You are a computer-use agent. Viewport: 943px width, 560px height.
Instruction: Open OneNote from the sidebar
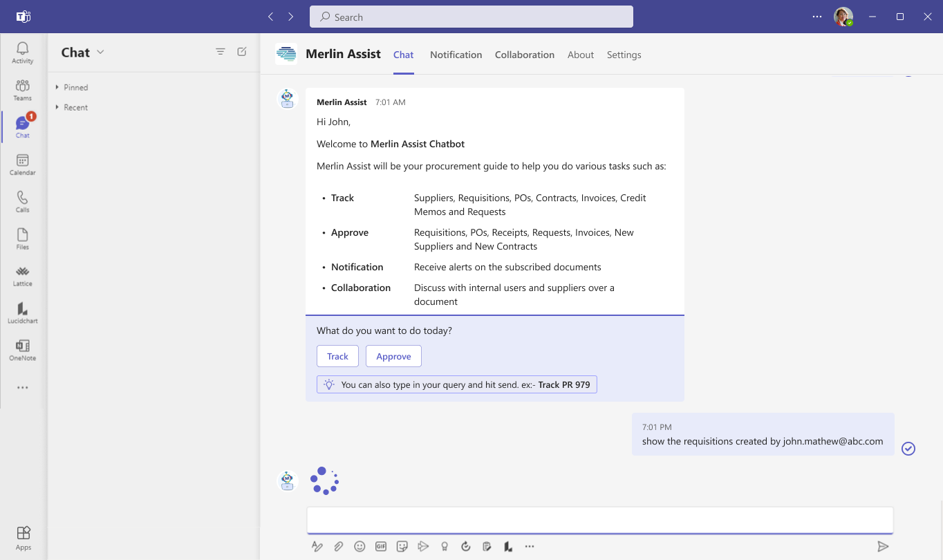[x=23, y=351]
